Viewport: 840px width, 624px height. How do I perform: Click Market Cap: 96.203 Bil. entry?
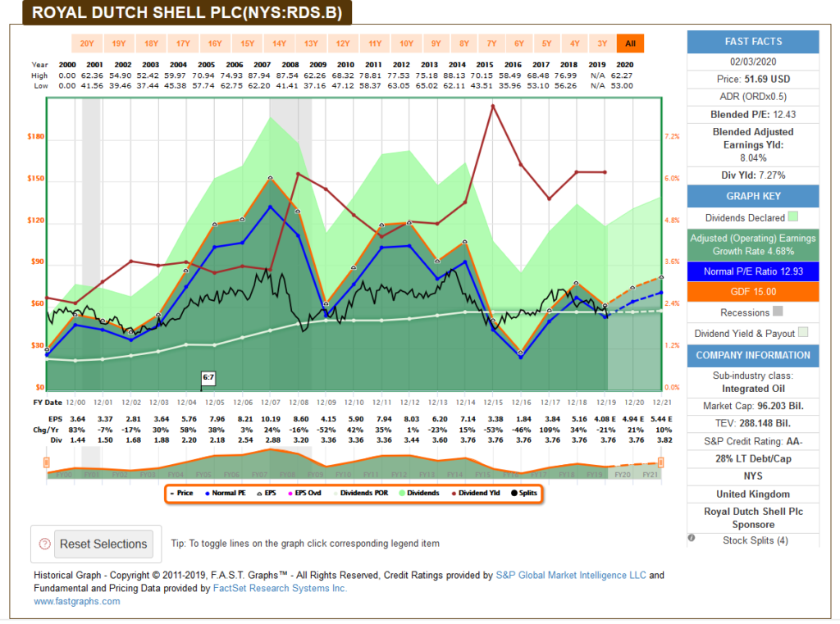[x=753, y=406]
